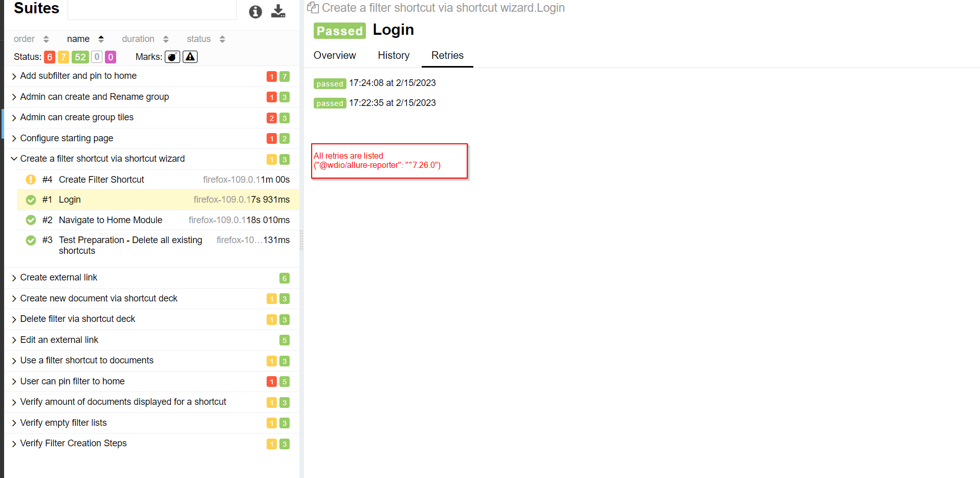Expand Configure starting page suite
The image size is (980, 478).
(x=151, y=138)
